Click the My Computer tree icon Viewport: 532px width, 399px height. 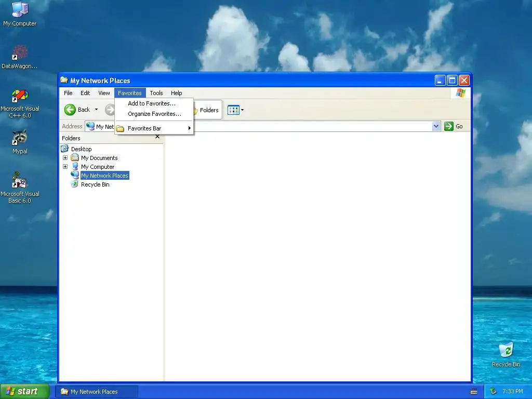click(75, 166)
